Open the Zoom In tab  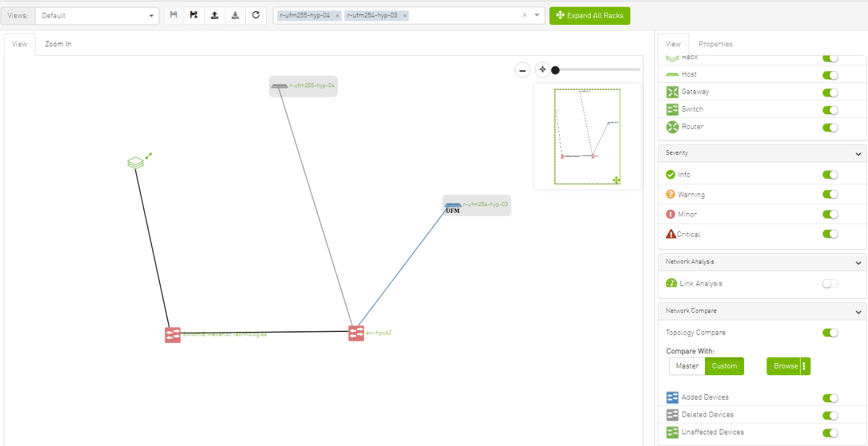click(x=58, y=44)
